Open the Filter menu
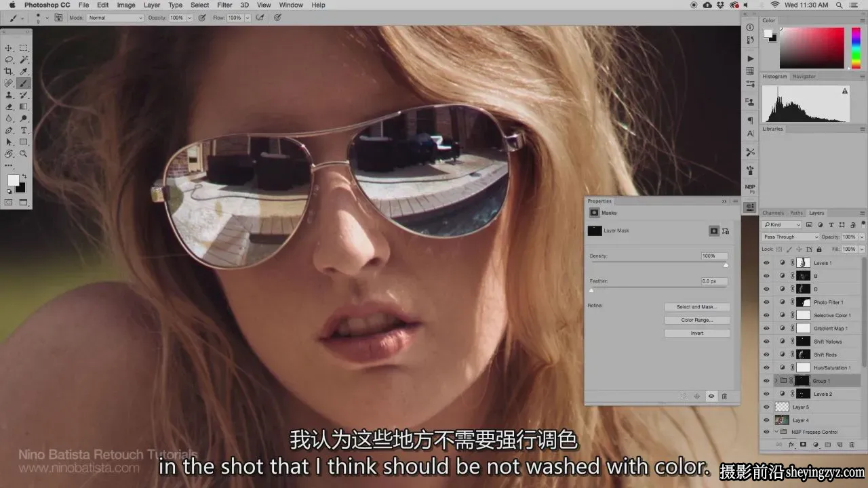Image resolution: width=868 pixels, height=488 pixels. 224,5
